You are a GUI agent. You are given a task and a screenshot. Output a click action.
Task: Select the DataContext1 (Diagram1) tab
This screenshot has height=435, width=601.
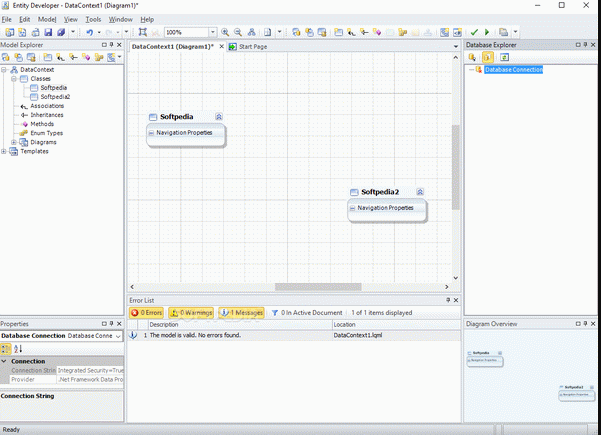pos(172,47)
